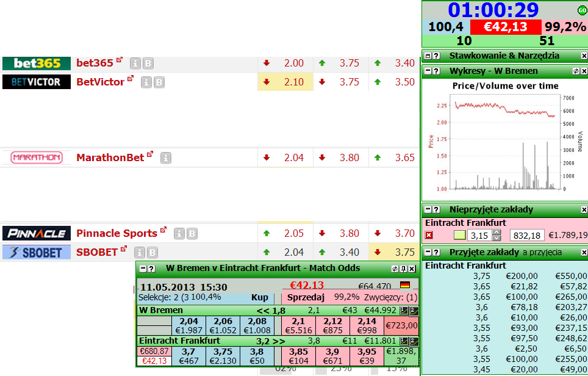This screenshot has width=588, height=376.
Task: Click the odds field showing 3,15
Action: pyautogui.click(x=479, y=235)
